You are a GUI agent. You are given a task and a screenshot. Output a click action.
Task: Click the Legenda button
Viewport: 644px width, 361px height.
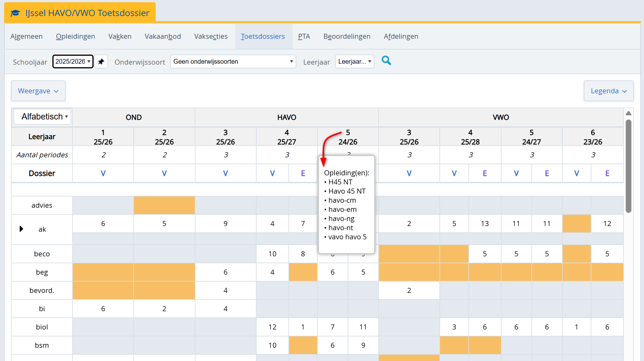[x=608, y=91]
